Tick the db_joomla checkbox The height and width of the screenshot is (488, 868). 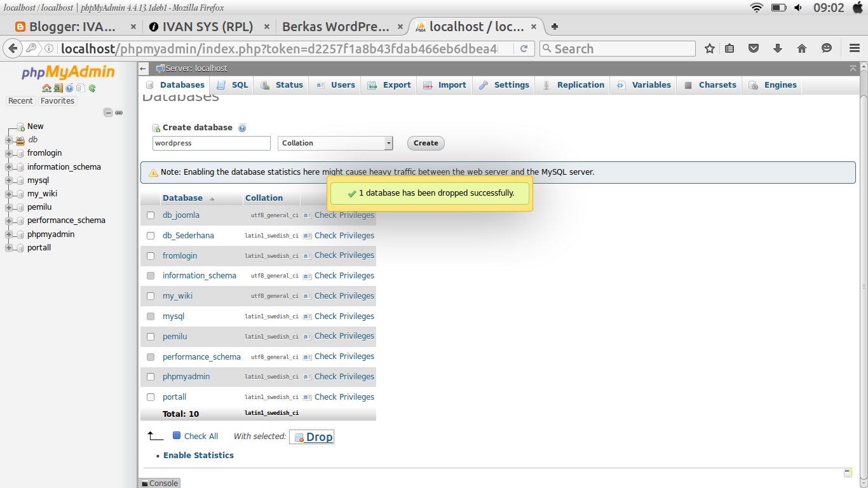tap(151, 215)
